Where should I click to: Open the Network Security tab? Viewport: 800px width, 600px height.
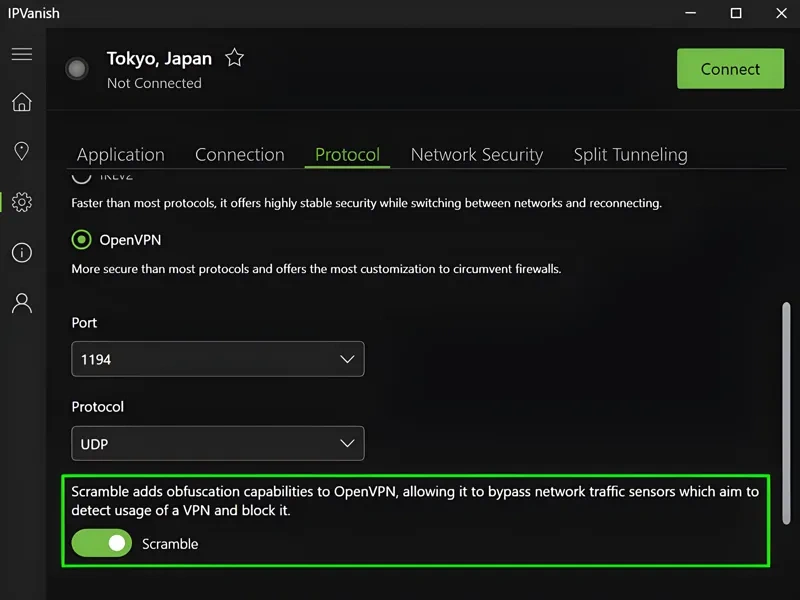coord(476,155)
